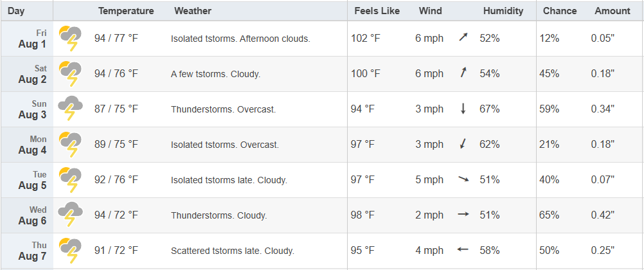Click the Feels Like column header
The image size is (644, 270).
tap(377, 11)
